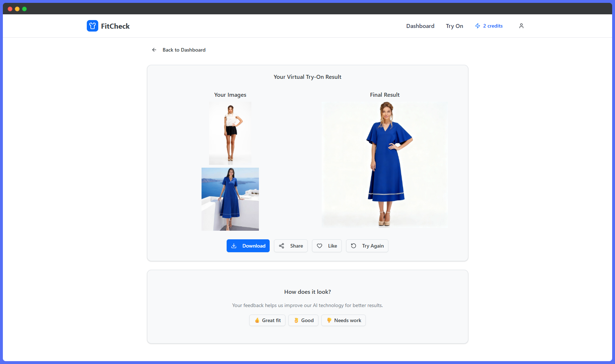
Task: Open the blue dress garment thumbnail
Action: click(x=230, y=199)
